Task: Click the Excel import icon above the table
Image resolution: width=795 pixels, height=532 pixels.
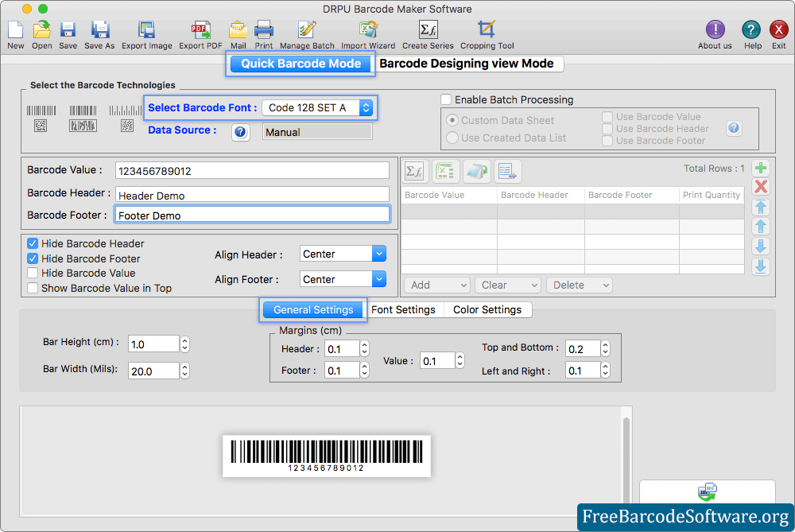Action: (445, 172)
